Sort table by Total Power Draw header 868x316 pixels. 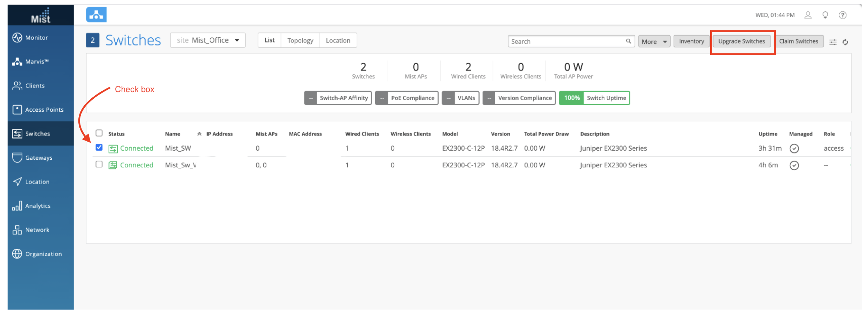[546, 134]
